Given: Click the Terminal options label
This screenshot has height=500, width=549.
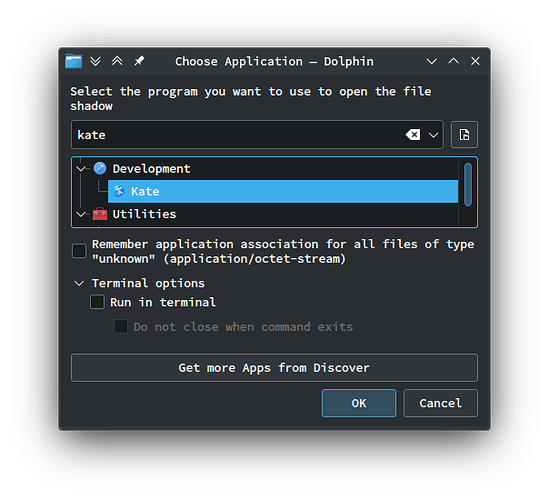Looking at the screenshot, I should [x=148, y=283].
